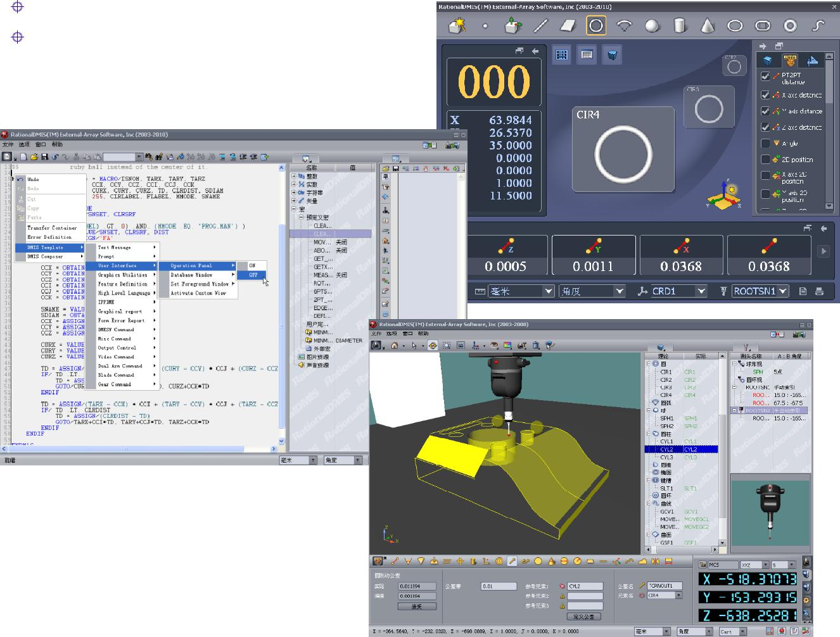Image resolution: width=840 pixels, height=637 pixels.
Task: Collapse the 圆柱 cylinder tree group
Action: (x=648, y=434)
